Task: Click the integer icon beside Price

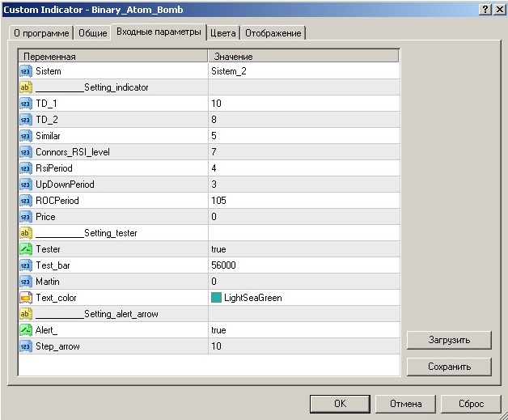Action: [26, 217]
